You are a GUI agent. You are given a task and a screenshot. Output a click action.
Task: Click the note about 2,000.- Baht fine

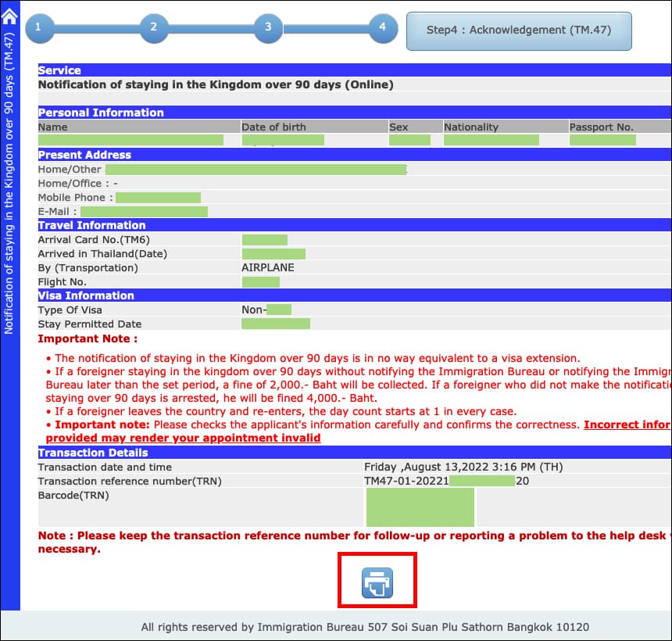click(359, 385)
